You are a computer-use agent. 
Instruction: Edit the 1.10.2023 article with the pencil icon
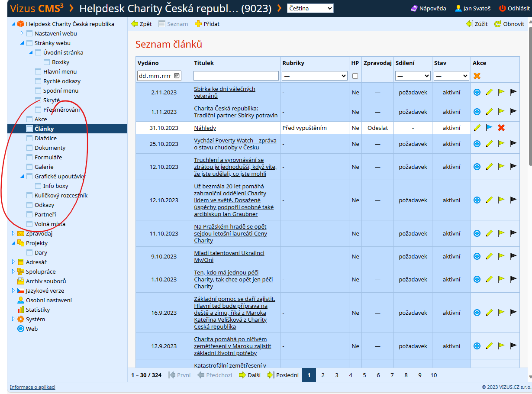[x=489, y=279]
